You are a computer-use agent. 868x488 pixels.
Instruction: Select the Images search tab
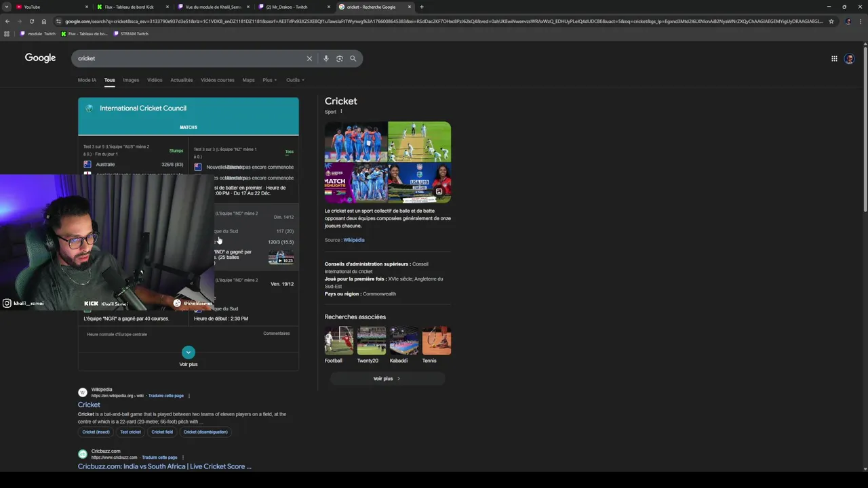[131, 80]
